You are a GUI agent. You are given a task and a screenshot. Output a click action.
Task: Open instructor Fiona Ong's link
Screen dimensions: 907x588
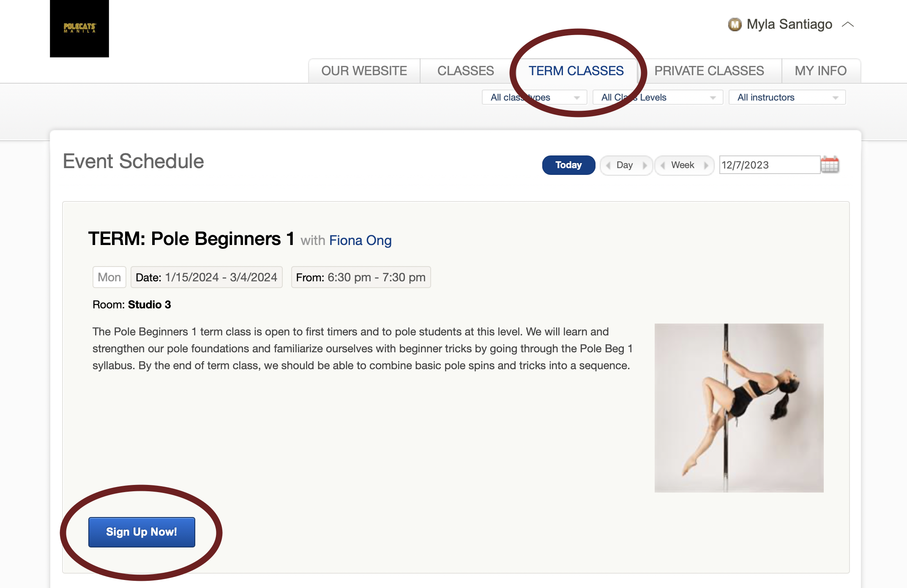click(x=360, y=240)
